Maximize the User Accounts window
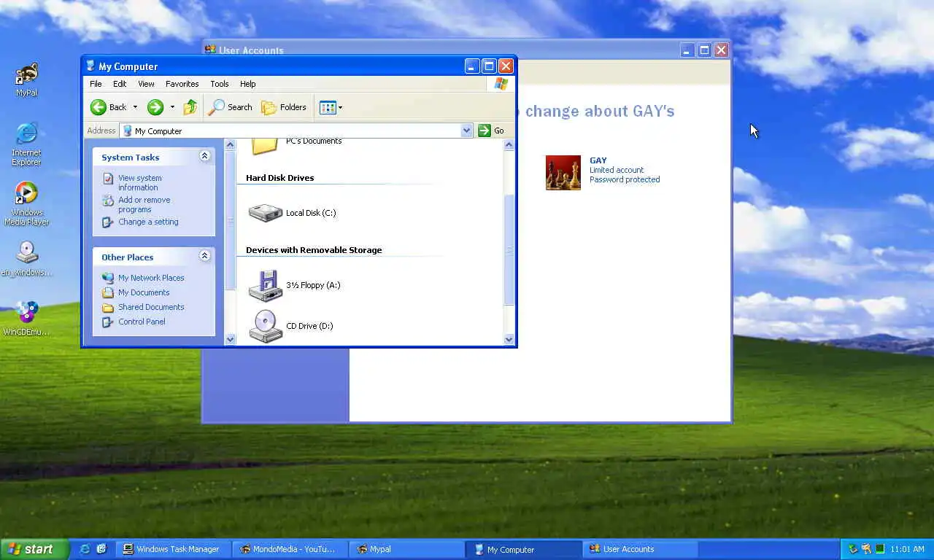 pos(704,50)
